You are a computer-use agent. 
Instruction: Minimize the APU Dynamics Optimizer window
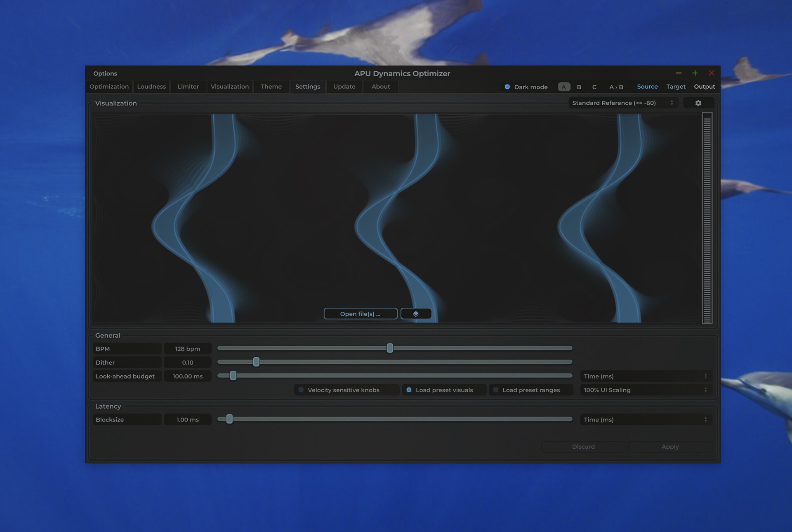point(679,73)
